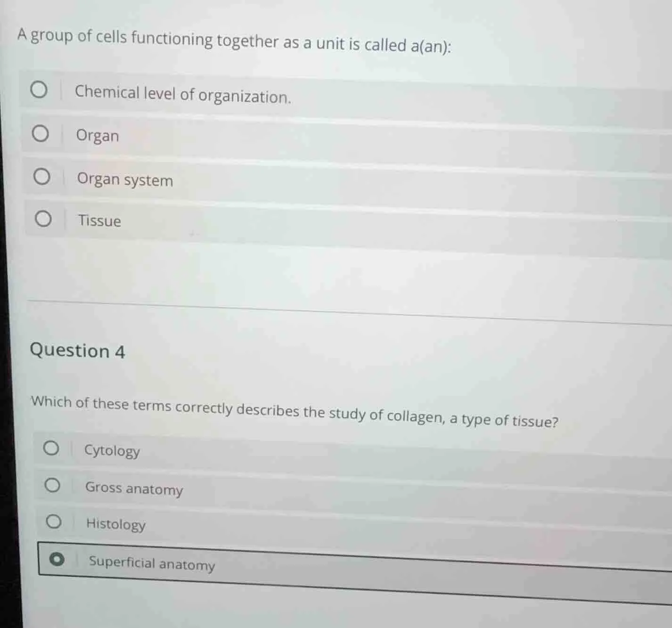The width and height of the screenshot is (672, 628).
Task: Select the Cytology radio button
Action: point(51,448)
